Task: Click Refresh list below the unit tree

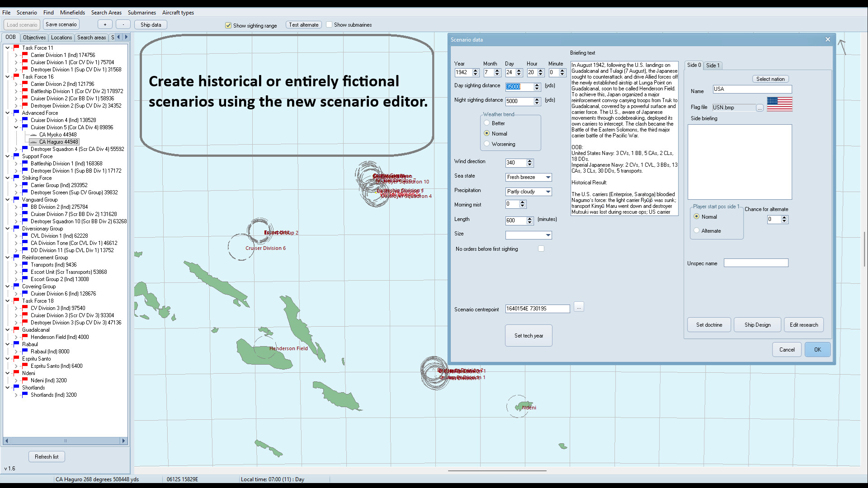Action: [x=46, y=456]
